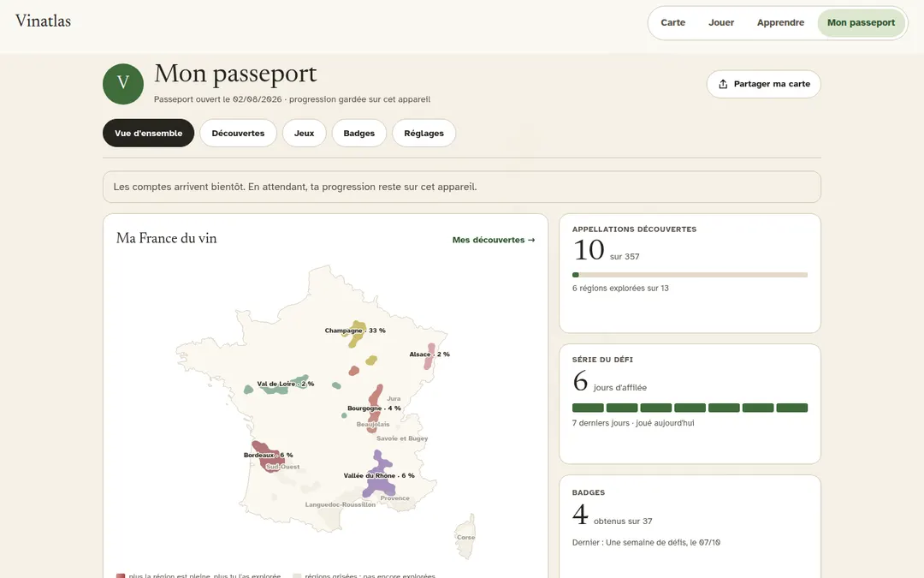
Task: Click the share icon in Partager ma carte
Action: (723, 84)
